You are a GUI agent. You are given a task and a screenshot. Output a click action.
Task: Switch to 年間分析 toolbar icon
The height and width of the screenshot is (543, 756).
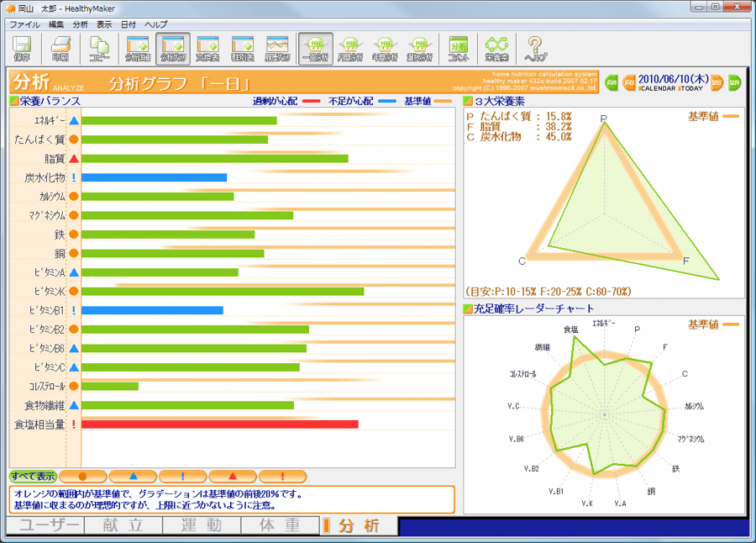pos(385,48)
